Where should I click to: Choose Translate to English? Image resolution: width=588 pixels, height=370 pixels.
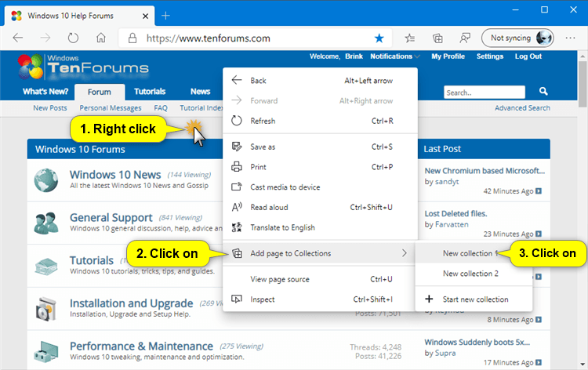click(320, 227)
